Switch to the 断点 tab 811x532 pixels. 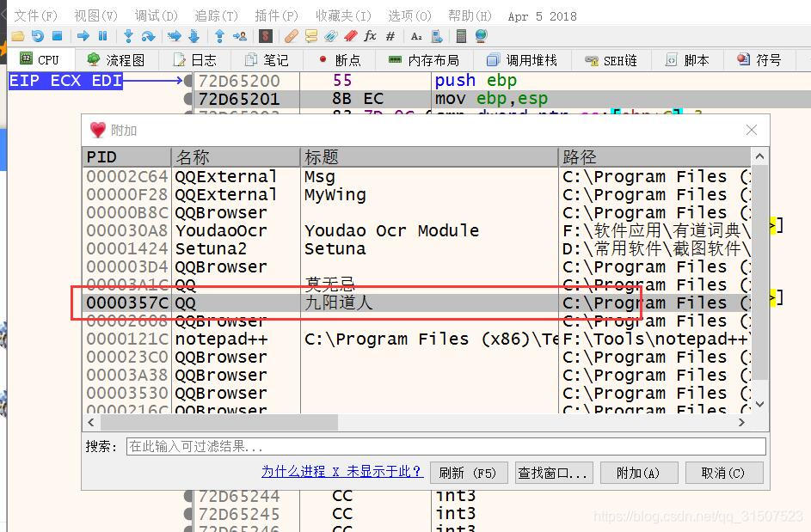340,60
